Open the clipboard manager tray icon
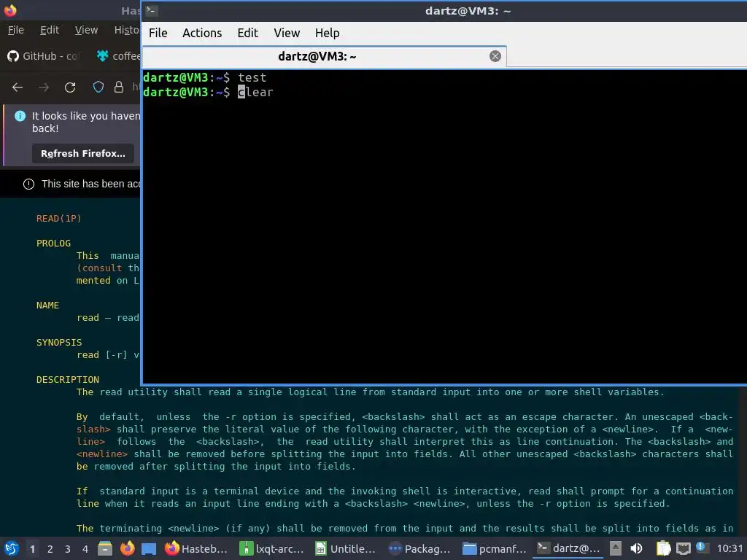747x560 pixels. click(x=663, y=548)
